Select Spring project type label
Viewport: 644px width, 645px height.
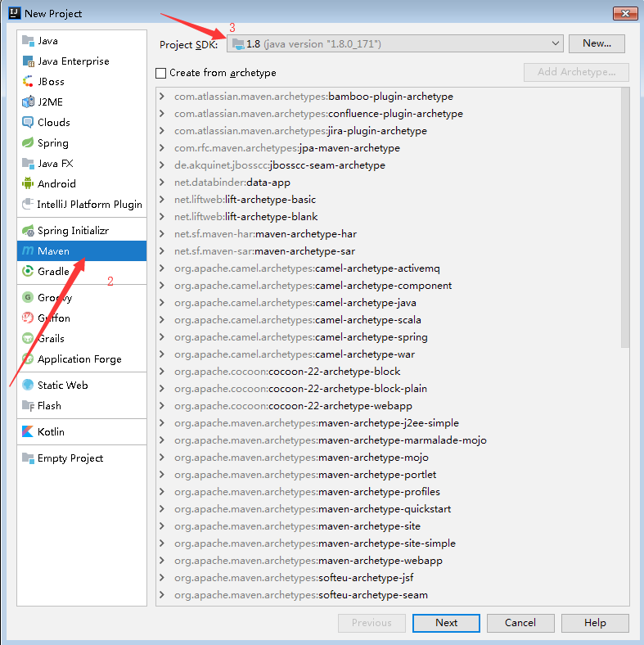pyautogui.click(x=53, y=143)
